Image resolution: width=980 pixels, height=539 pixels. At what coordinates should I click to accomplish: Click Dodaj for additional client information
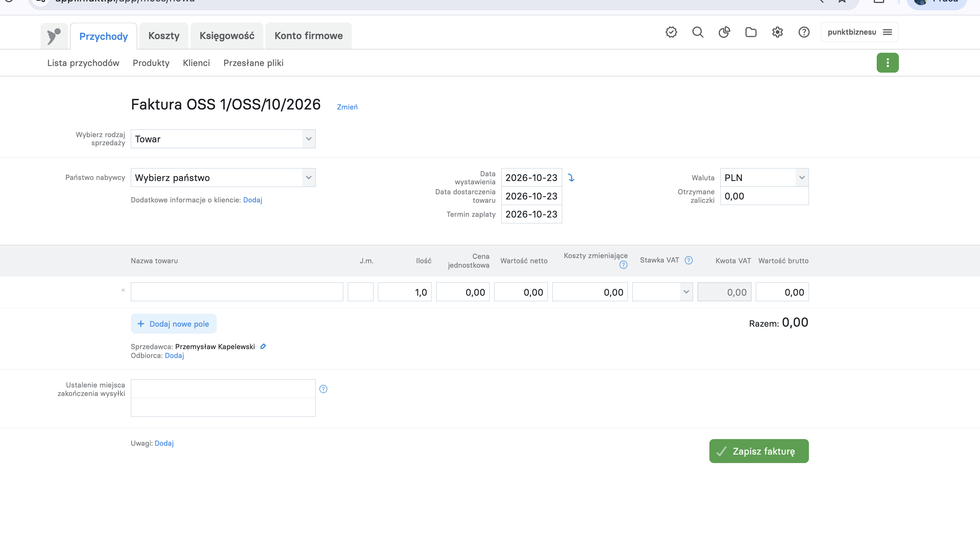pyautogui.click(x=253, y=200)
